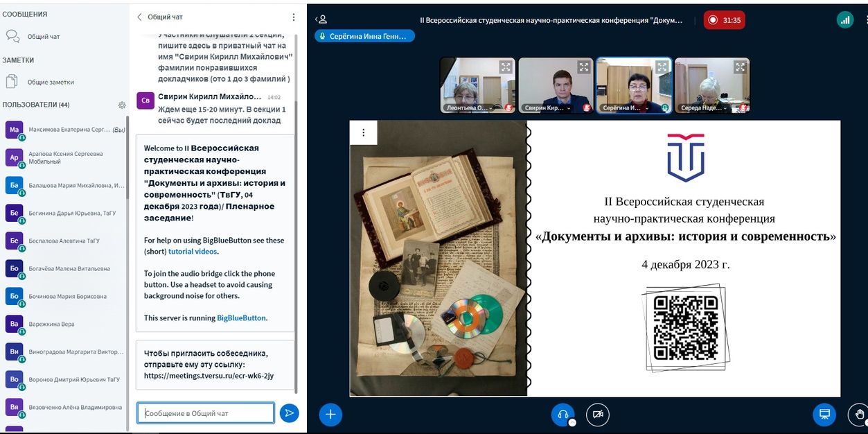
Task: Open Общие заметки in the sidebar
Action: click(x=50, y=82)
